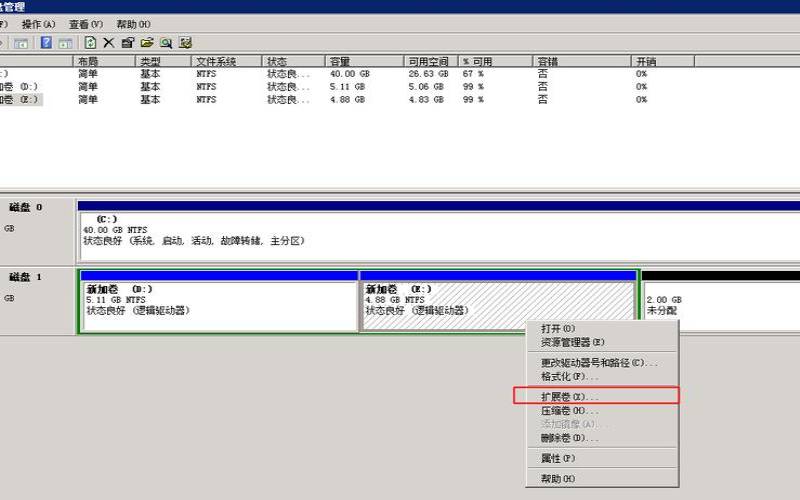
Task: Open the 查看(V) menu
Action: [86, 24]
